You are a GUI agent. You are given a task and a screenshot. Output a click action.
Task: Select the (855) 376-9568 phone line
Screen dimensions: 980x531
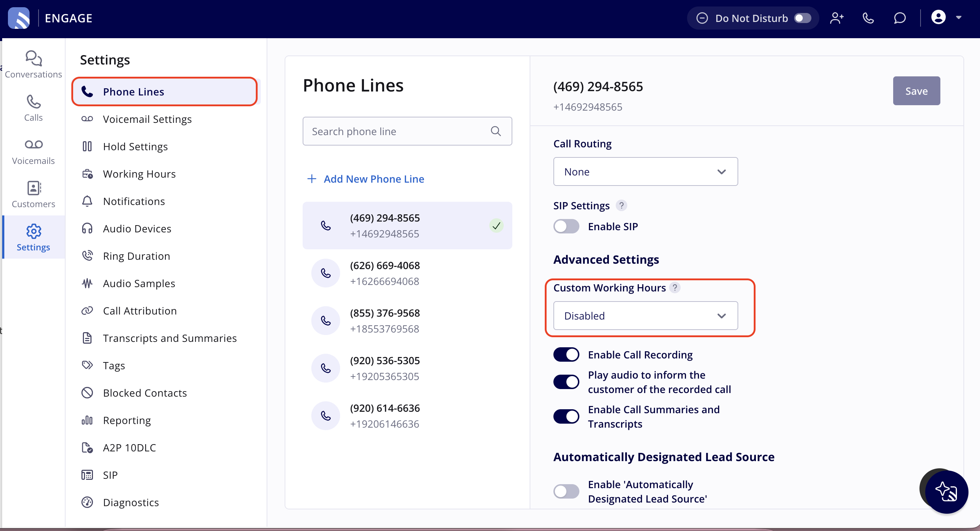(x=407, y=321)
